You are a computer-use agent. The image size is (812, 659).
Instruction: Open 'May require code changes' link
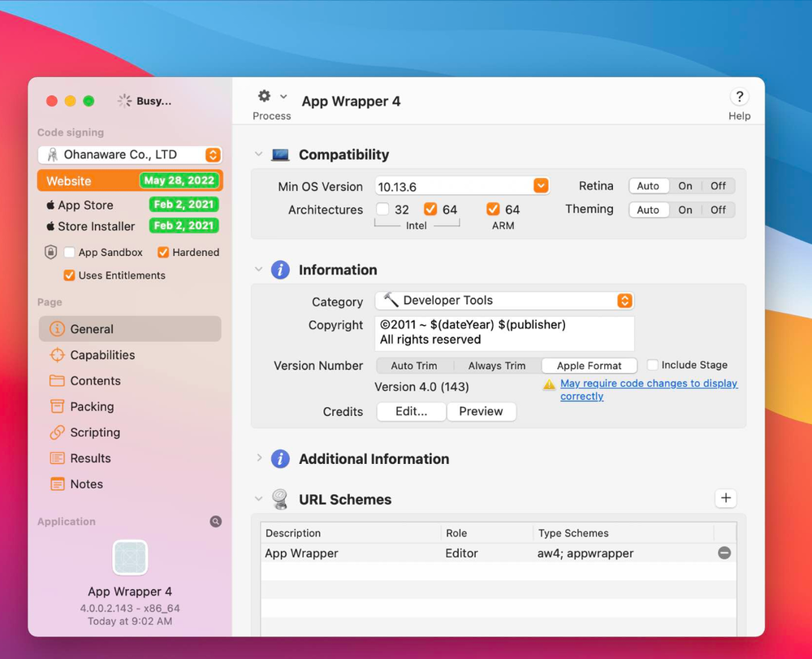click(648, 389)
